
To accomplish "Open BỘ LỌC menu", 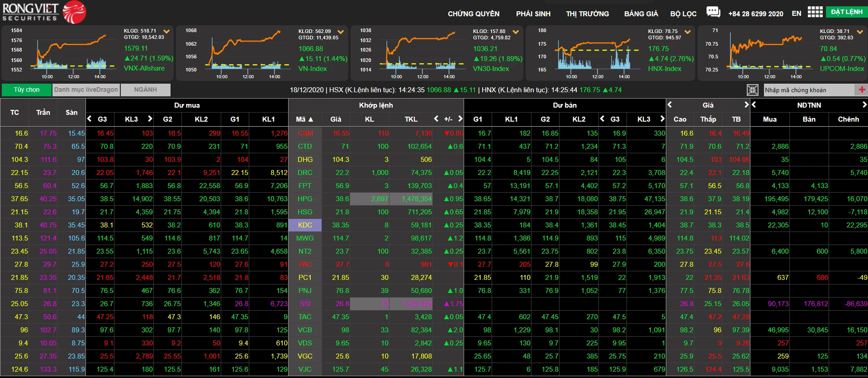I will pos(683,14).
